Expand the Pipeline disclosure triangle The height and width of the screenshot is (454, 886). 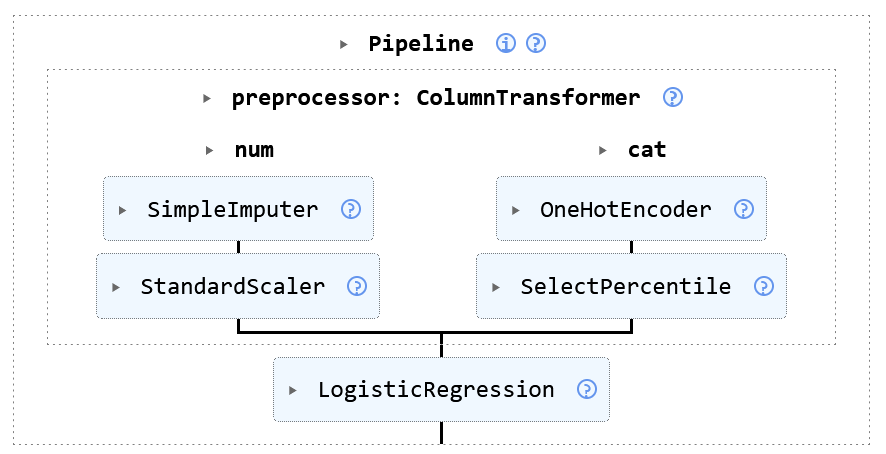click(344, 44)
